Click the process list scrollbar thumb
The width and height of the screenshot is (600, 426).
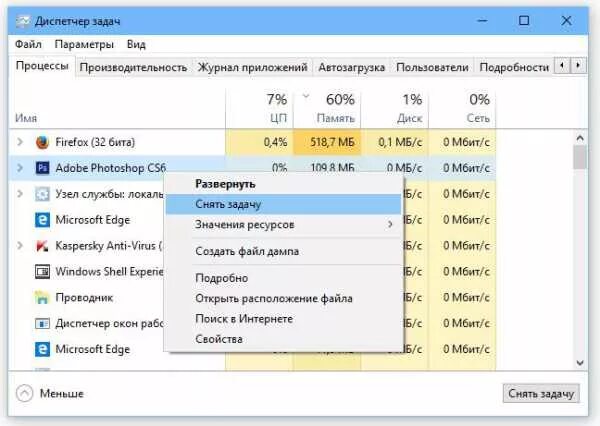click(580, 157)
